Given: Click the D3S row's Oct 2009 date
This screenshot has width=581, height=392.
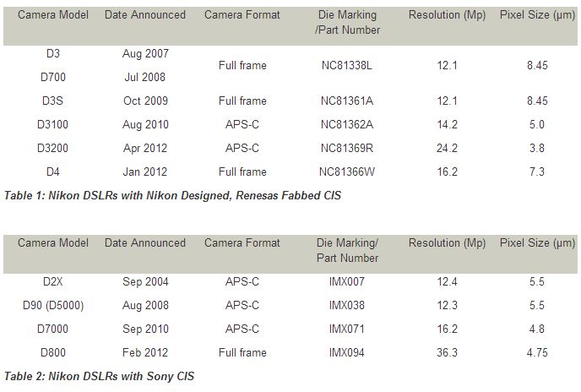Looking at the screenshot, I should click(145, 101).
